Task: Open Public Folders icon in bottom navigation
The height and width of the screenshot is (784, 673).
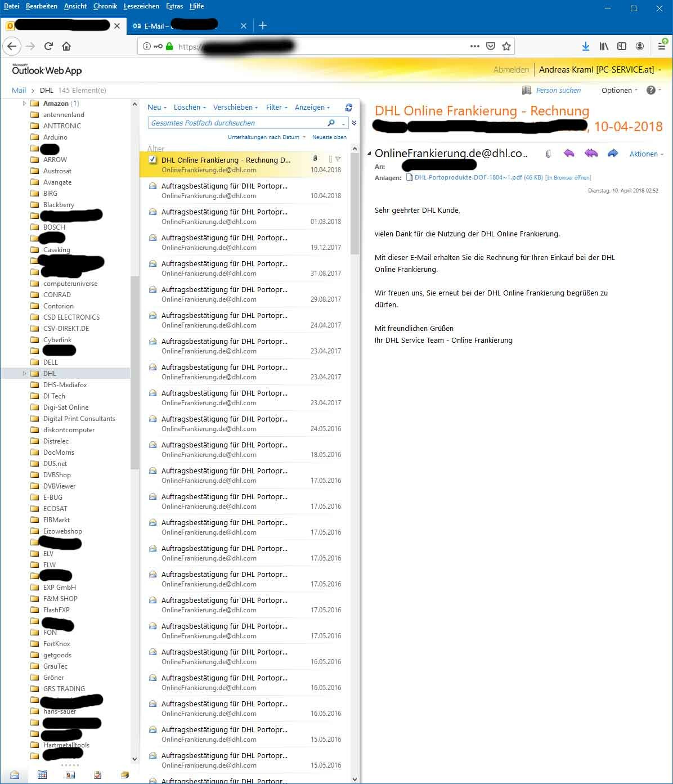Action: [125, 775]
